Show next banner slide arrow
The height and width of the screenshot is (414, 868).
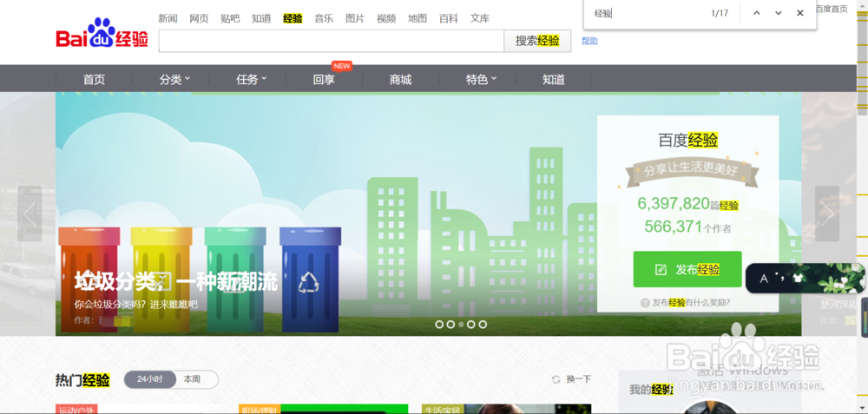click(x=827, y=214)
